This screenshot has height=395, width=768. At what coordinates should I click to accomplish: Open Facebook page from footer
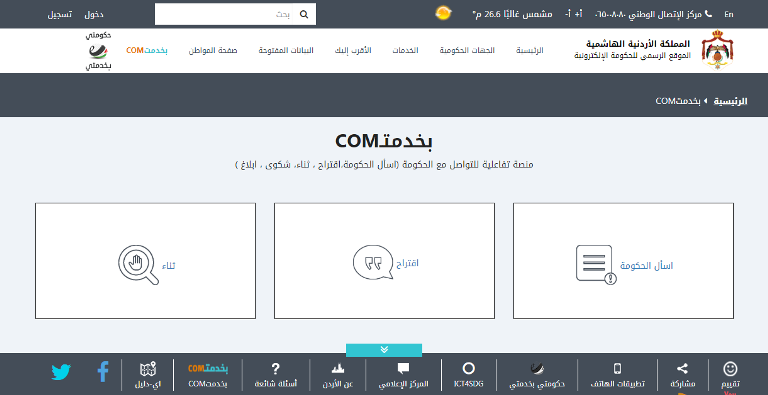pos(103,371)
